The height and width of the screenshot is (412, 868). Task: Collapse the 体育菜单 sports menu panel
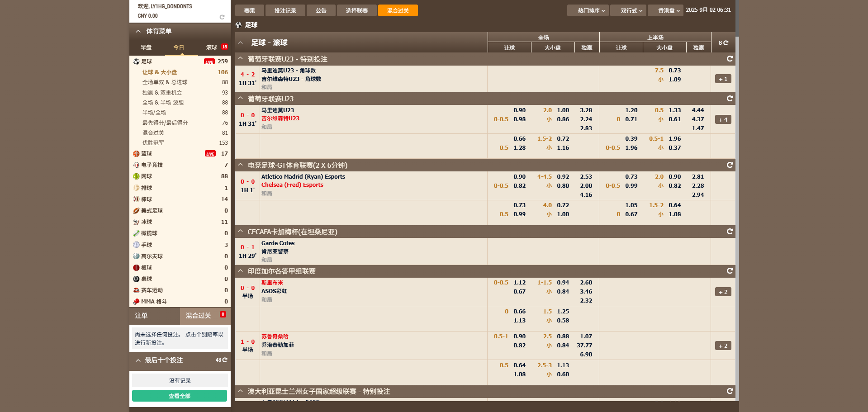point(138,31)
